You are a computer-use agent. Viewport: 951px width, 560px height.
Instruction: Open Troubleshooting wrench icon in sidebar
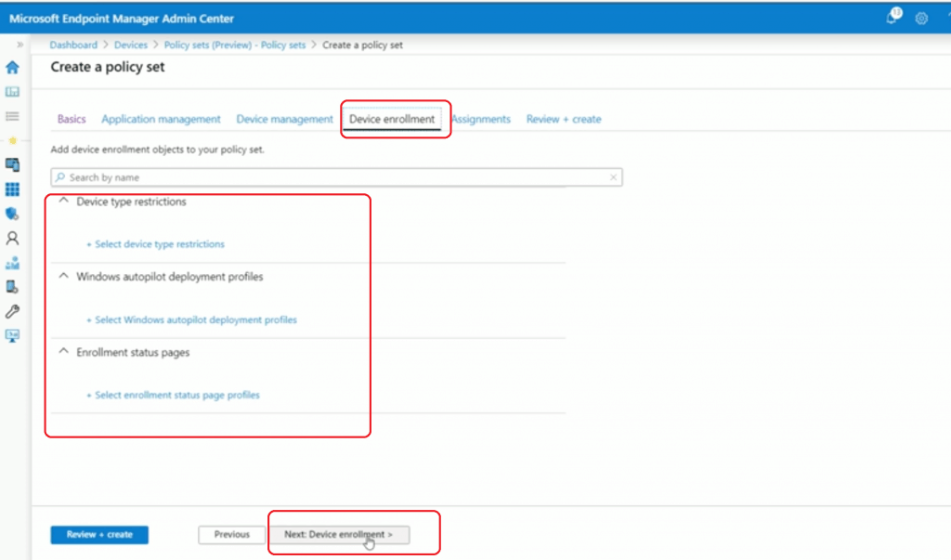coord(12,311)
